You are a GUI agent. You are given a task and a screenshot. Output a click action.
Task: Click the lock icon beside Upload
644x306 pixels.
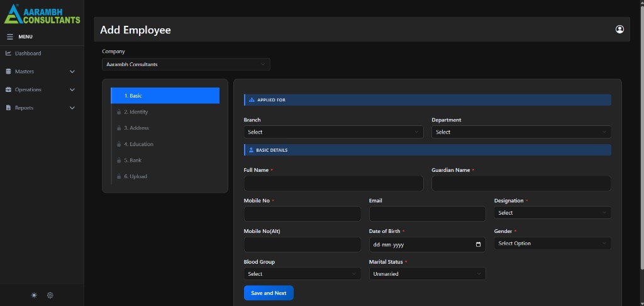pos(119,176)
